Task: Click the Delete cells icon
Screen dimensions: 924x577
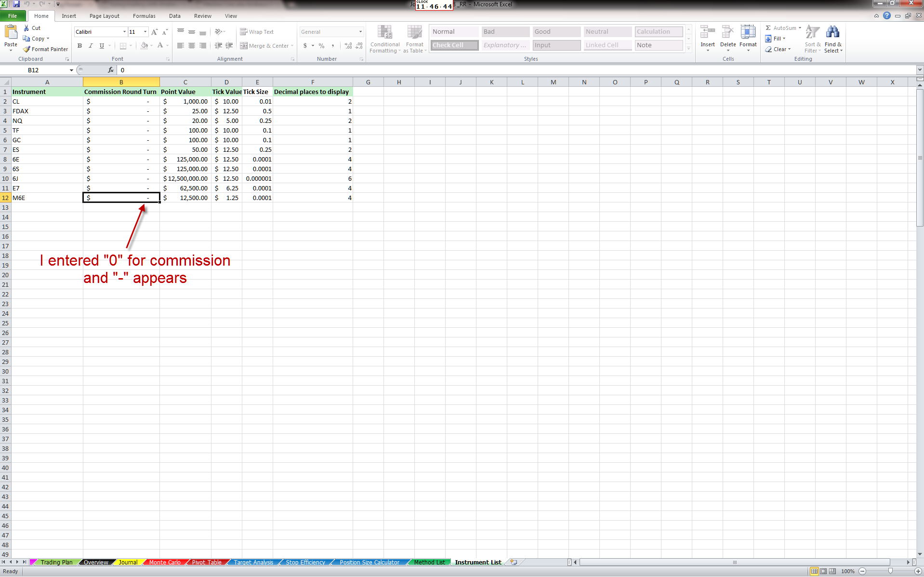Action: [x=727, y=33]
